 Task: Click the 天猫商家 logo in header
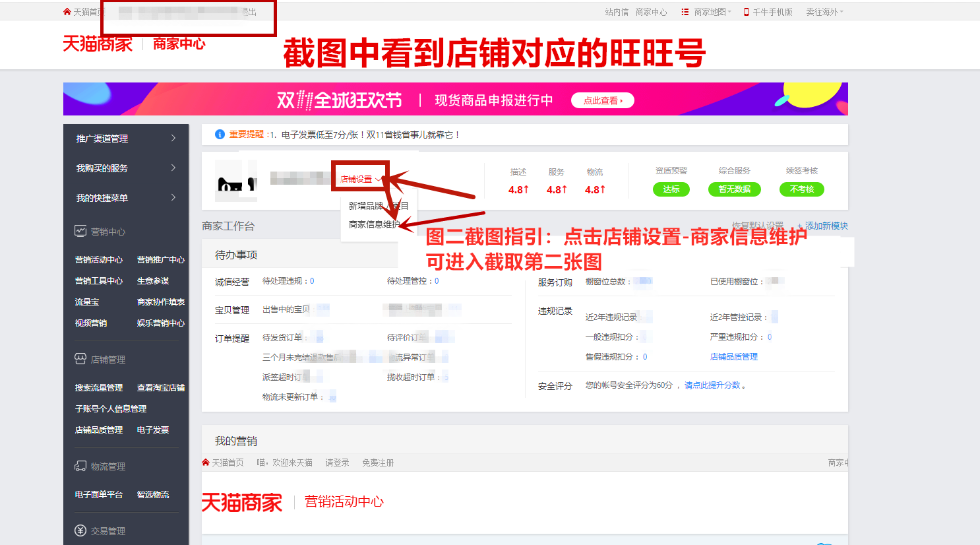click(x=98, y=44)
